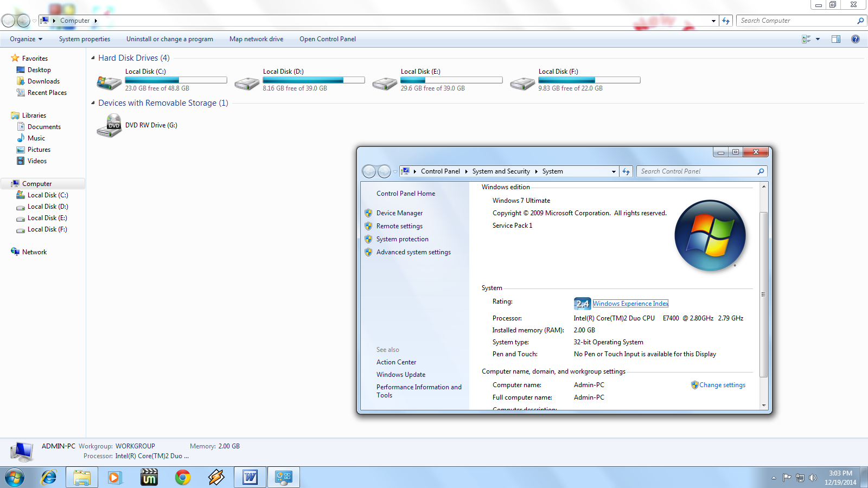Open change your view icon
The image size is (868, 488).
point(806,39)
